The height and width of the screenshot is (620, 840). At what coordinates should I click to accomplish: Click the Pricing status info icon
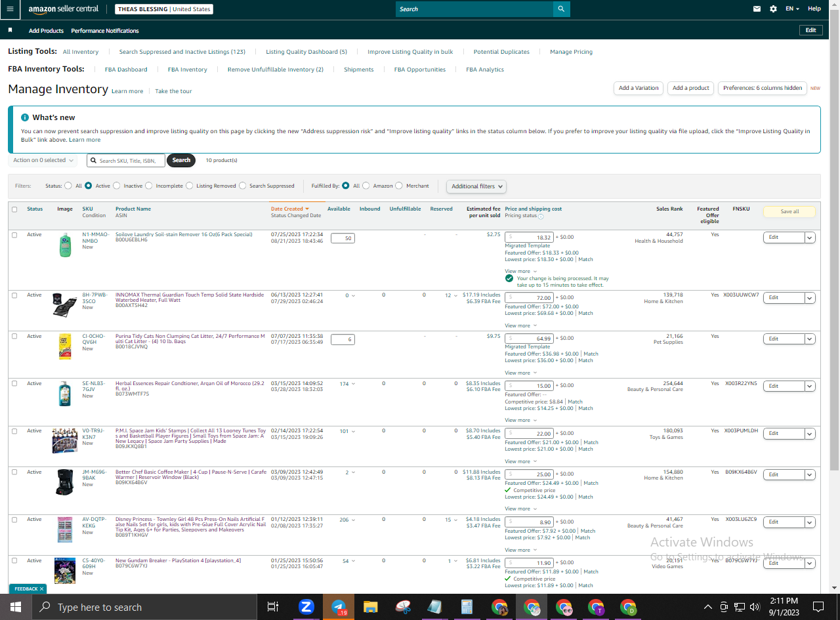pos(541,216)
